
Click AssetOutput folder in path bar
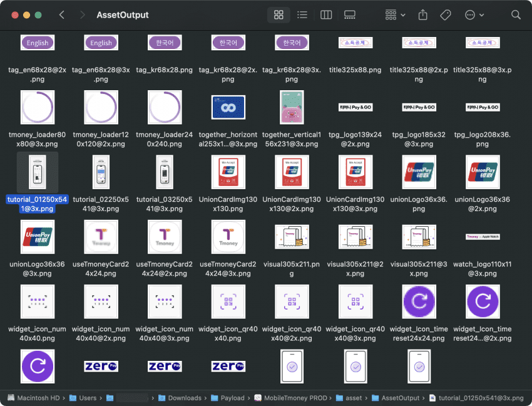[396, 398]
